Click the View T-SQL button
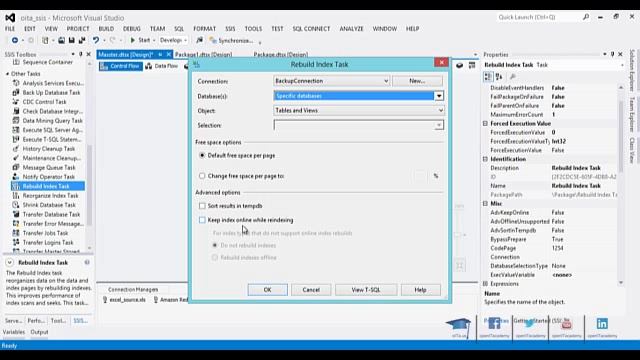 click(366, 290)
